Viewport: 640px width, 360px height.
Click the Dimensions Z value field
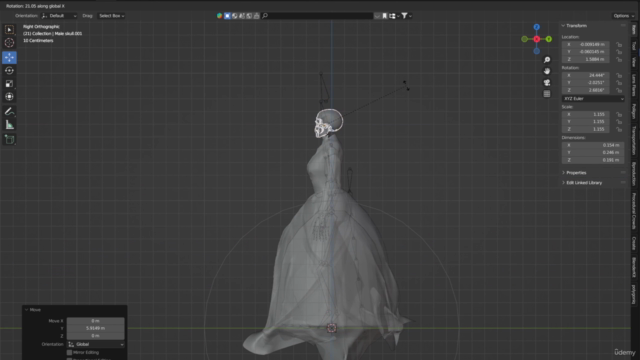click(593, 160)
